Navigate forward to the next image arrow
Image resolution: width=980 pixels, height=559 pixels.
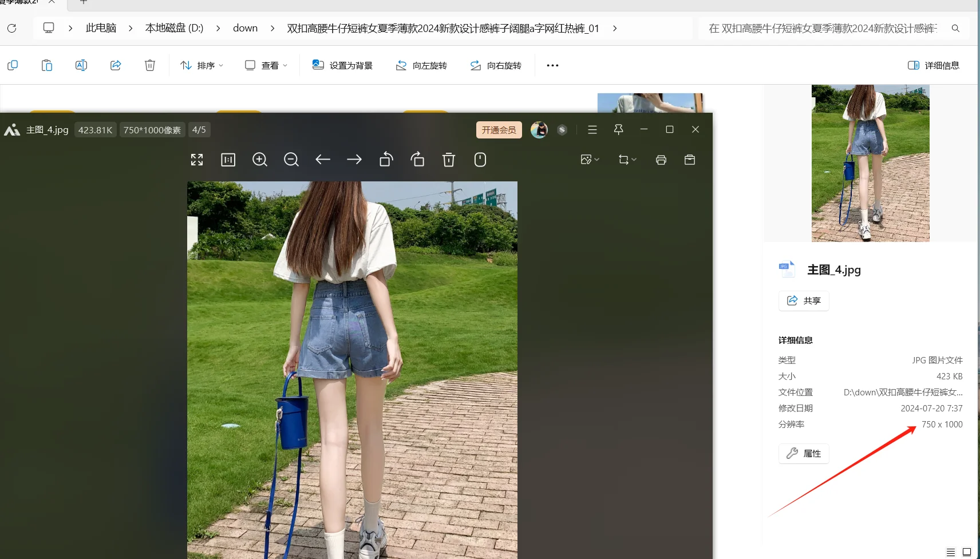[x=354, y=160]
